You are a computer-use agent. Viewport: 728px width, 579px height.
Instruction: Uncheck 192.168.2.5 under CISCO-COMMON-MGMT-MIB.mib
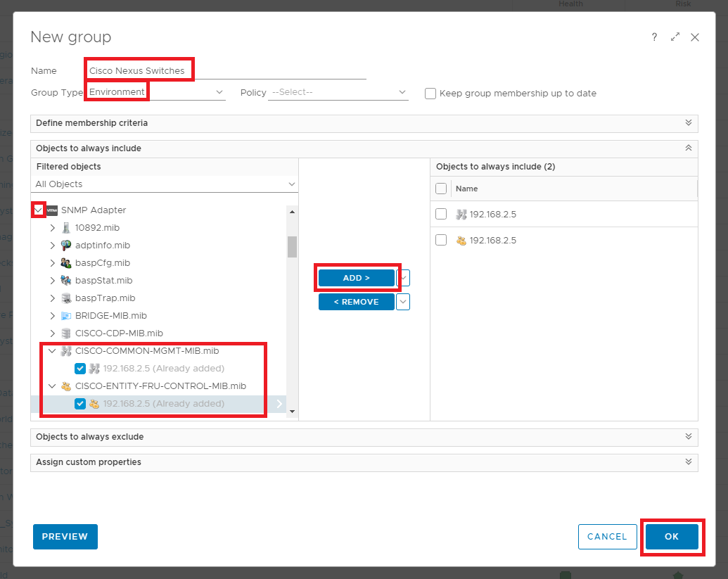pos(80,369)
